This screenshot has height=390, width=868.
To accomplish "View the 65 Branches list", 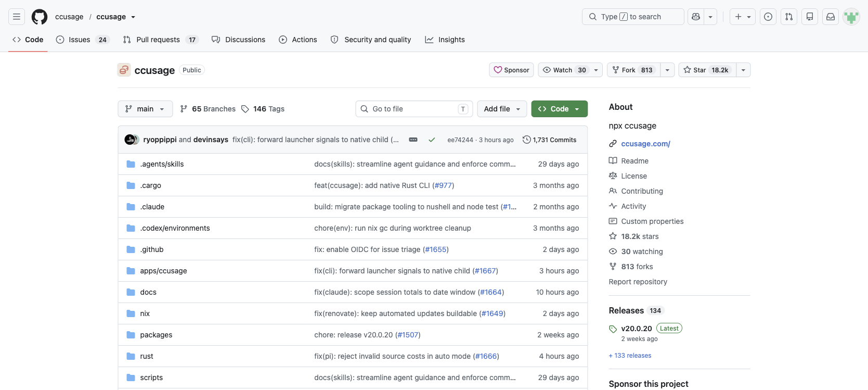I will (208, 109).
